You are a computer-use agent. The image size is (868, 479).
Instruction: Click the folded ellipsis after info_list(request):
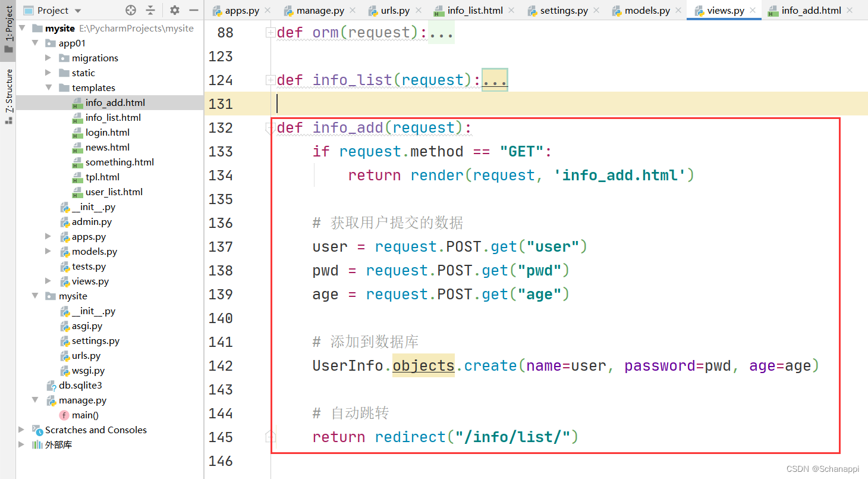[495, 80]
